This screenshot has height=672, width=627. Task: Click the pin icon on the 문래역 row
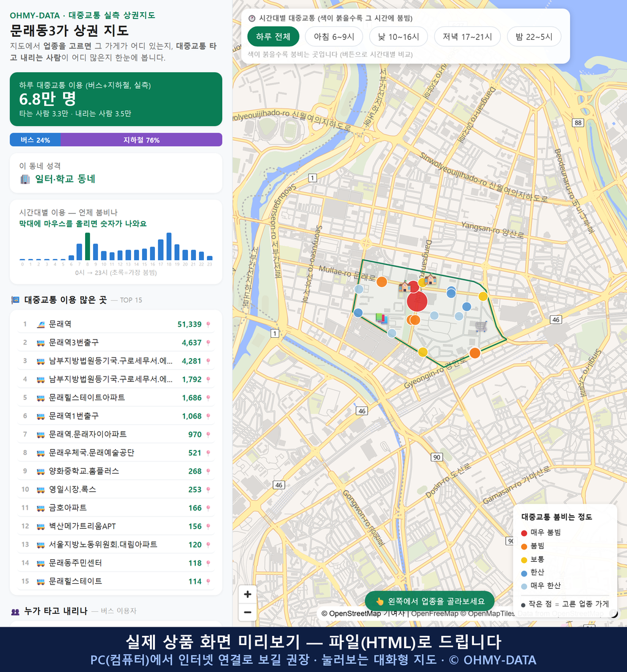coord(208,324)
